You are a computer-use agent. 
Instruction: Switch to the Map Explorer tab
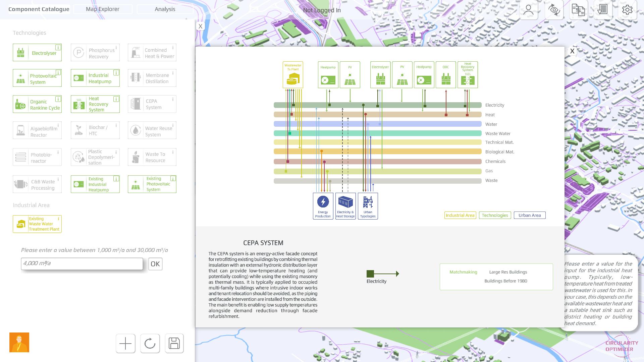102,9
